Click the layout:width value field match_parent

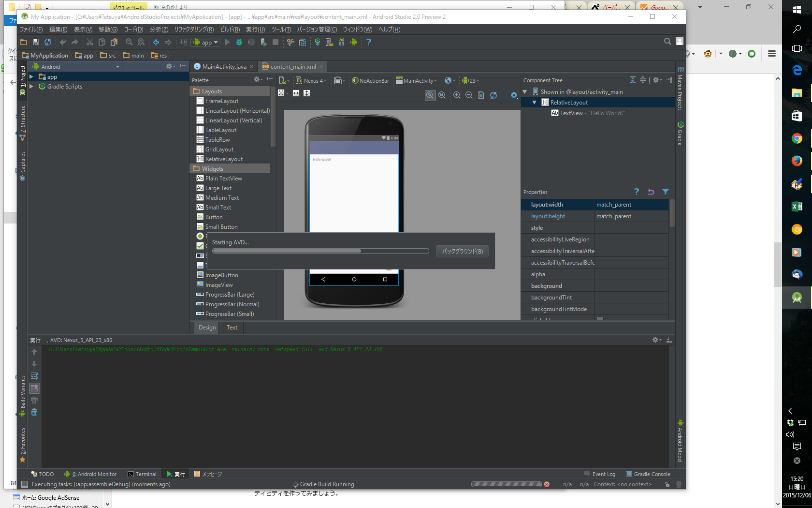coord(631,205)
